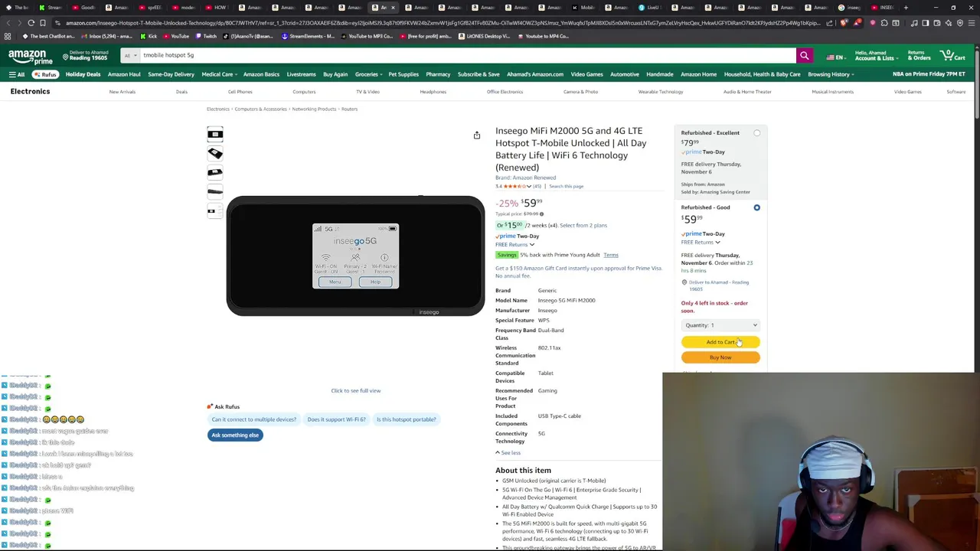Click Terms link beside savings
Screen dimensions: 980x551
pos(610,255)
